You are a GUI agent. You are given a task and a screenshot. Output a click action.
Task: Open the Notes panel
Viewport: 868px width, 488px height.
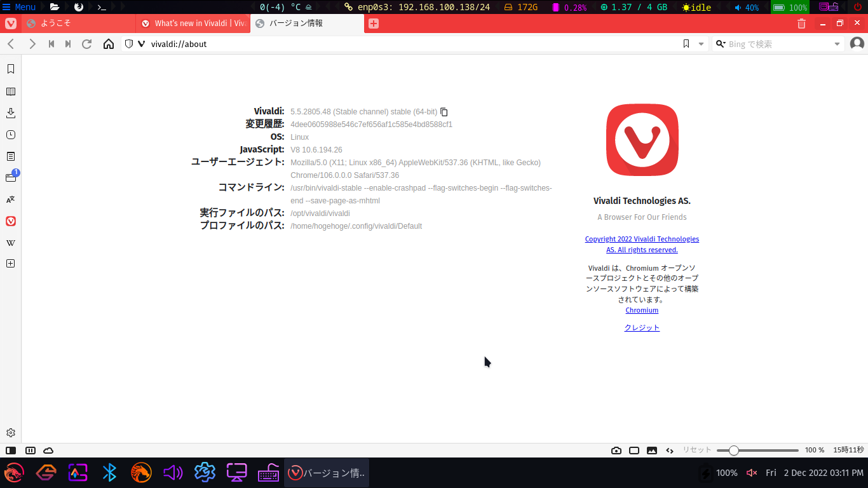(x=11, y=156)
